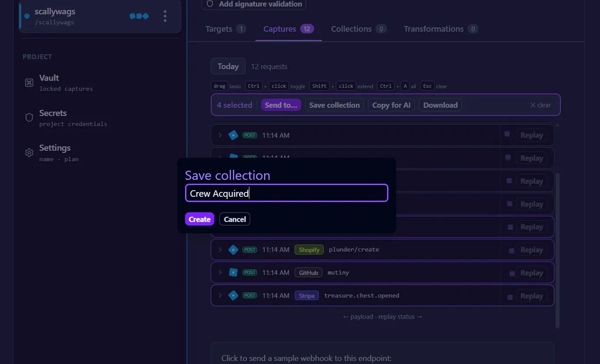
Task: Click the source icon on the mutiny row
Action: pos(233,273)
